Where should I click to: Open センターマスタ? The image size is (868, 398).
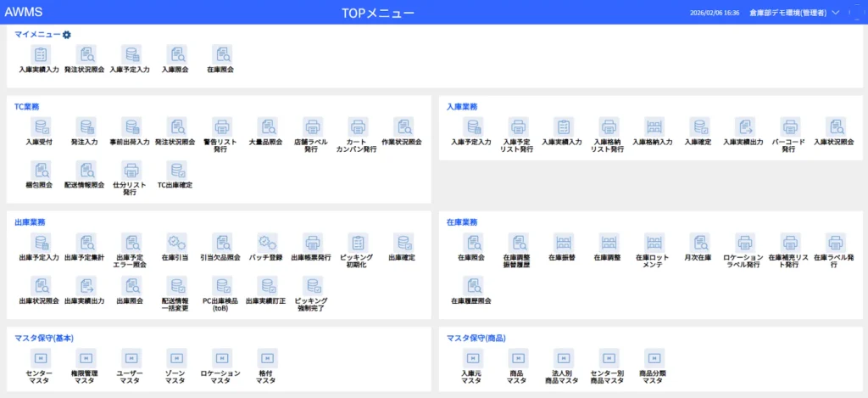coord(39,358)
